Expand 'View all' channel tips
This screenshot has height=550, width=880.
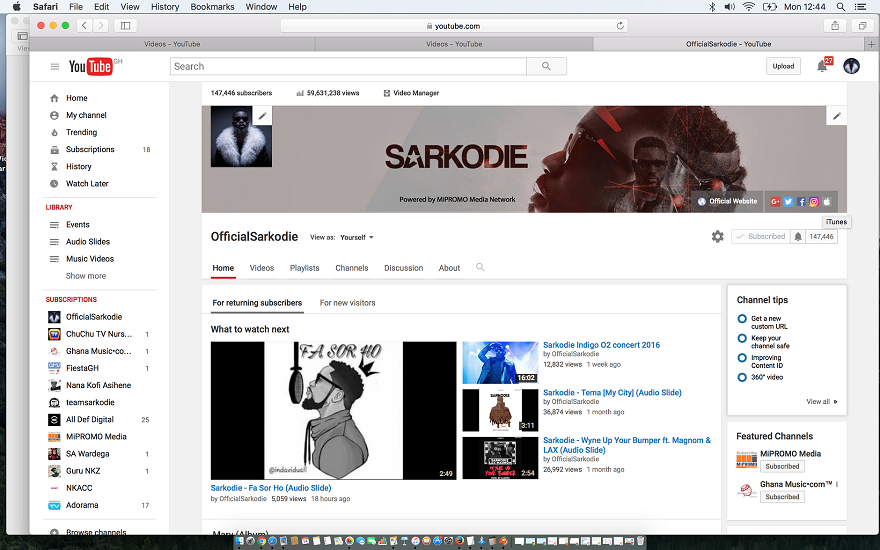point(822,401)
